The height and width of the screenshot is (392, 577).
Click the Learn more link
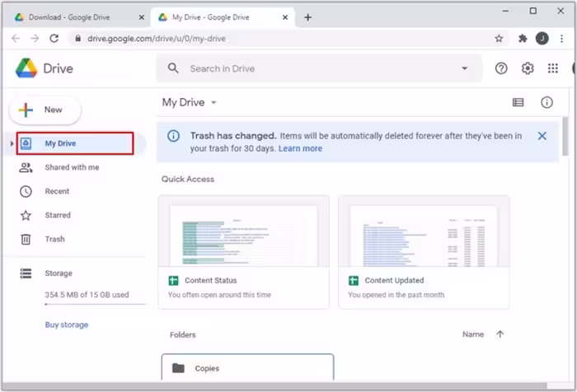click(x=300, y=148)
